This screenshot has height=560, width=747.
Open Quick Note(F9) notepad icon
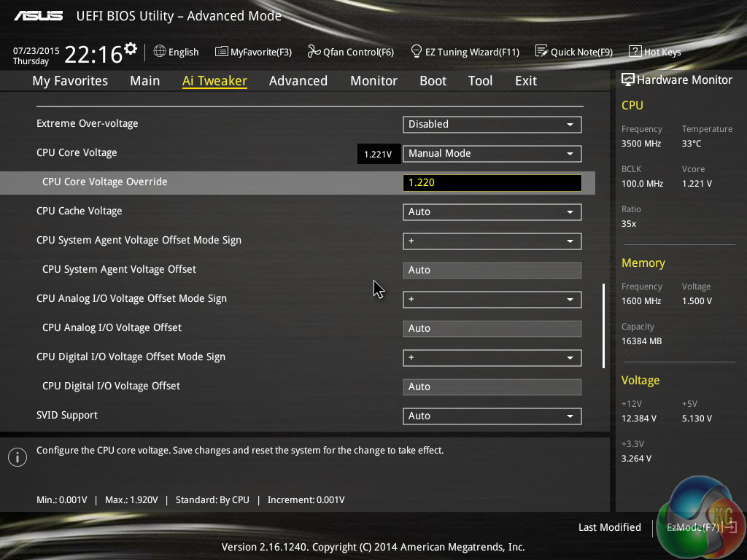point(541,52)
